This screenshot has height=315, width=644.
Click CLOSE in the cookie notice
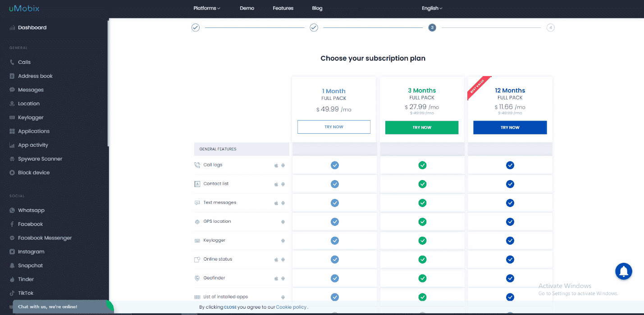tap(230, 307)
